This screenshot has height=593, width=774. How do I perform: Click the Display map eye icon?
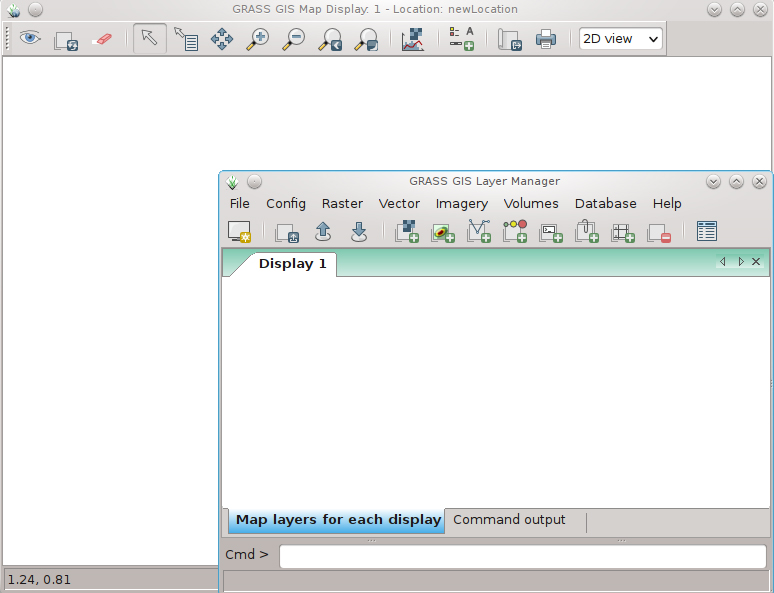click(x=30, y=38)
